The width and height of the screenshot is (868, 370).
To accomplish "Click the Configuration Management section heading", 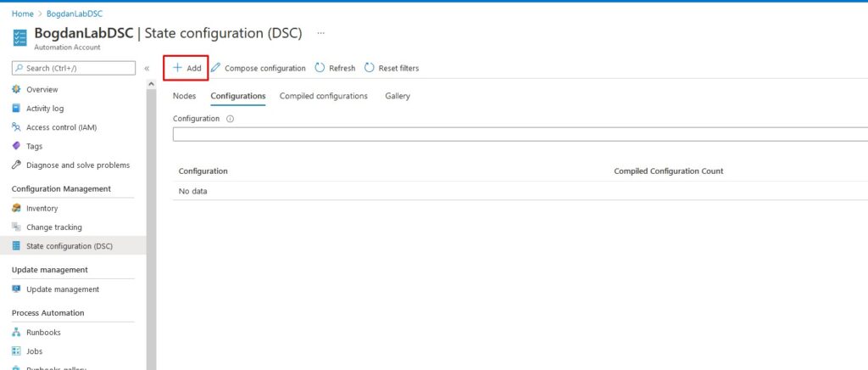I will (61, 189).
